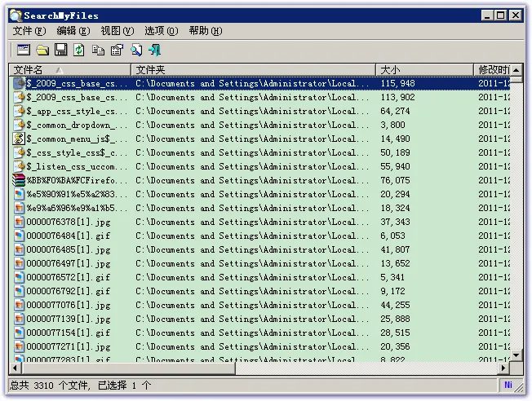The height and width of the screenshot is (401, 532).
Task: Click the horizontal scrollbar left arrow
Action: pos(15,368)
